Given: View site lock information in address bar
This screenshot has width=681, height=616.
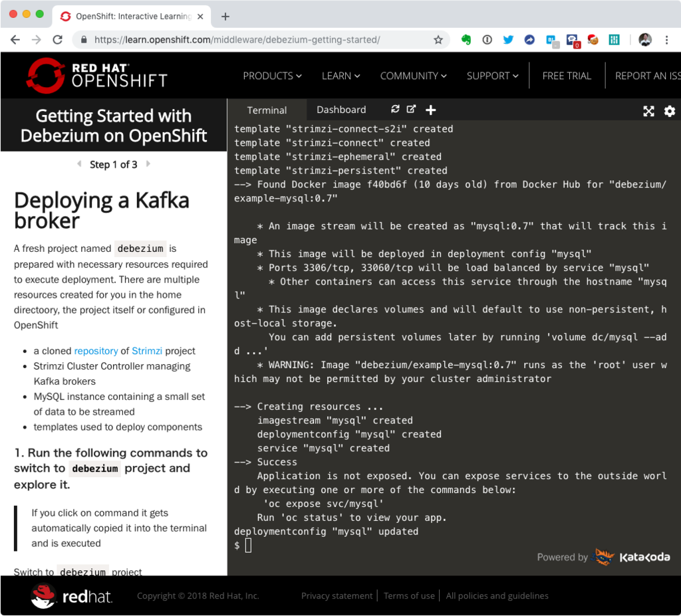Looking at the screenshot, I should click(84, 40).
